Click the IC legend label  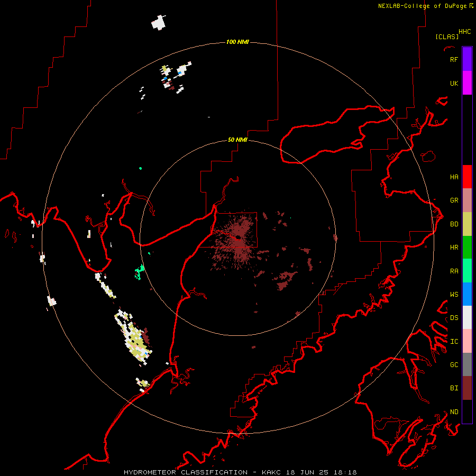point(454,342)
